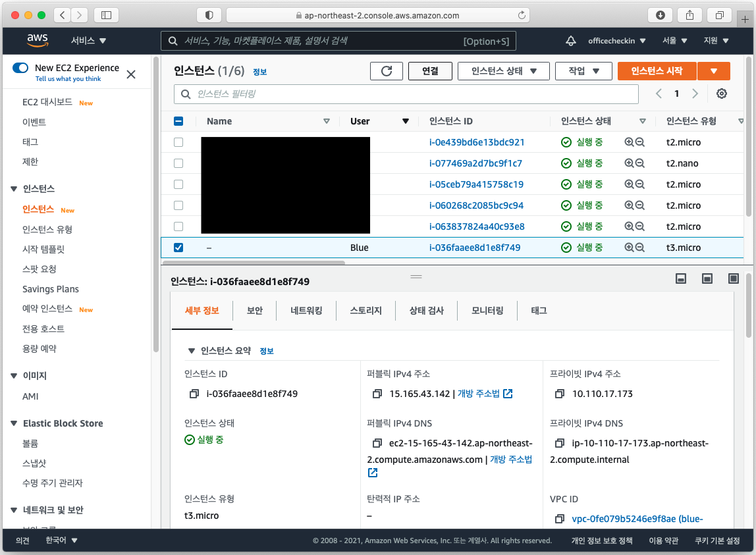This screenshot has height=555, width=756.
Task: Open the 서울 region selector
Action: (x=674, y=41)
